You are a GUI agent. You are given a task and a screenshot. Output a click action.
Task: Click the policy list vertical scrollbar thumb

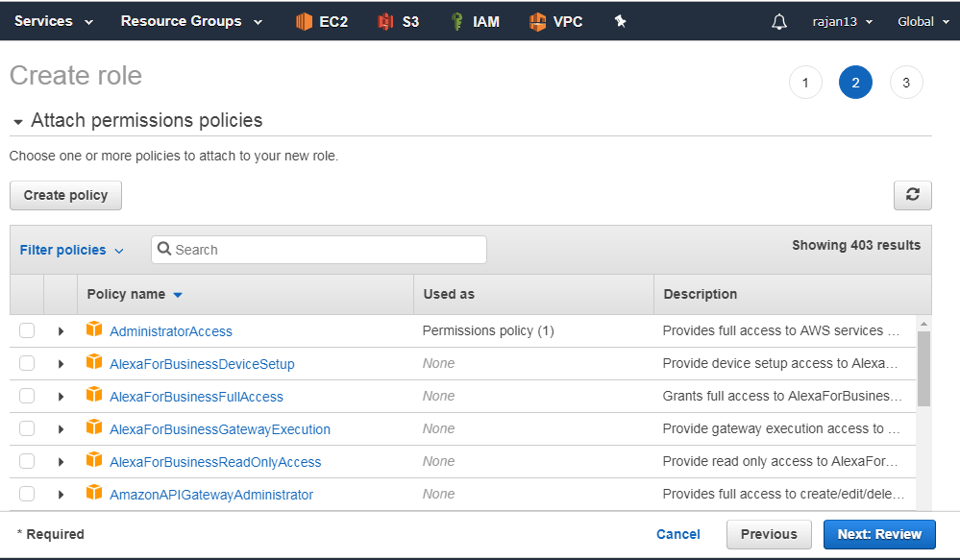(x=923, y=369)
